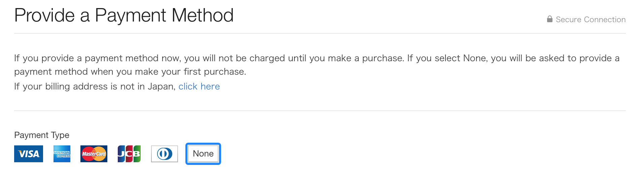The image size is (644, 175).
Task: Choose American Express as the payment type
Action: [x=62, y=154]
